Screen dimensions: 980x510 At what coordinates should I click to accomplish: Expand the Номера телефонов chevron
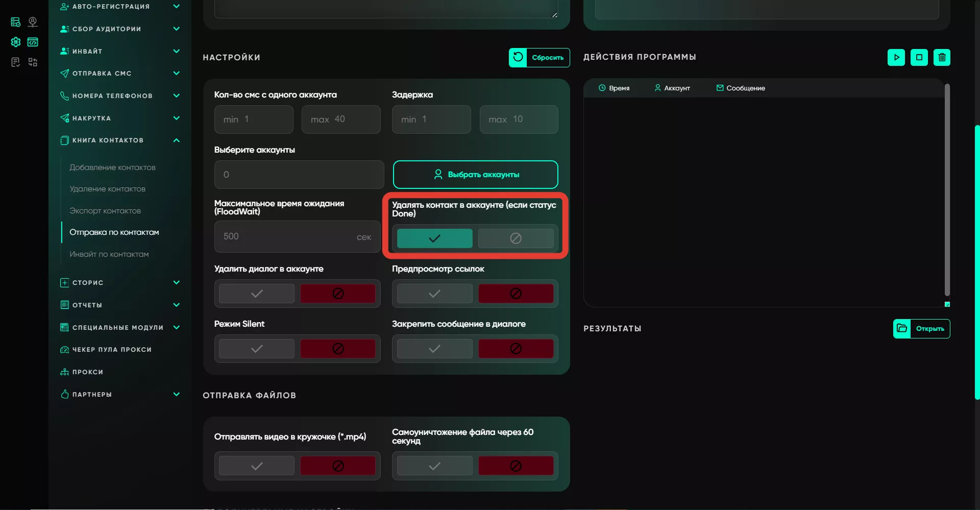click(176, 95)
